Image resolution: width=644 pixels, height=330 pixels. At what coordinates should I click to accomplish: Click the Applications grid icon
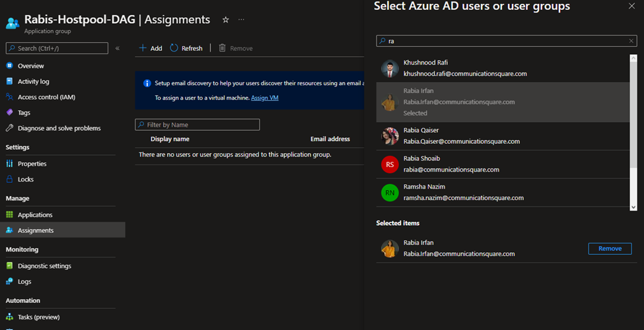(9, 214)
